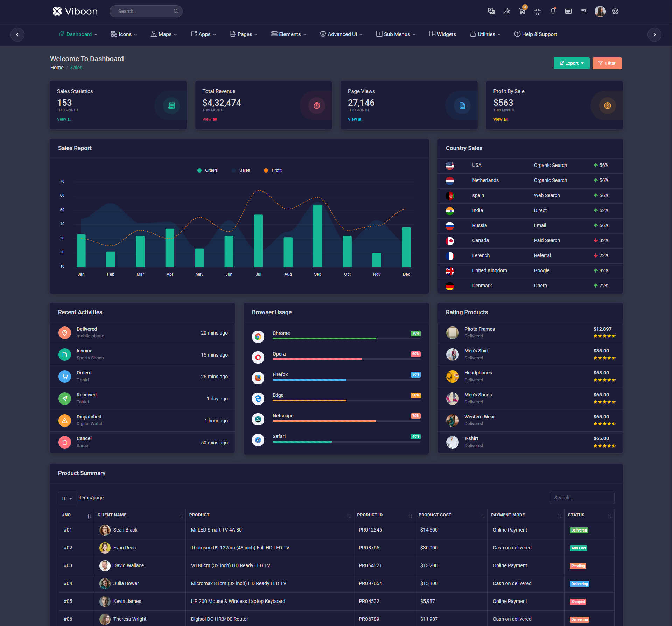
Task: Open the Export dropdown
Action: (x=572, y=63)
